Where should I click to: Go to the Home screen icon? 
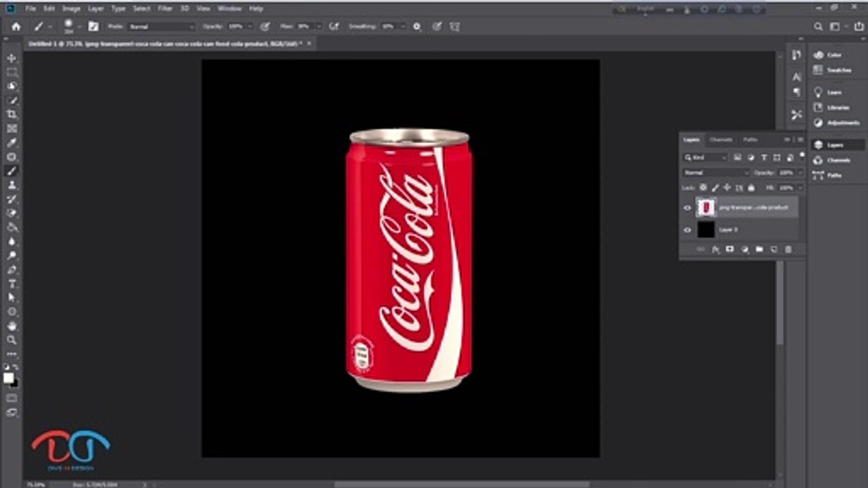click(16, 26)
